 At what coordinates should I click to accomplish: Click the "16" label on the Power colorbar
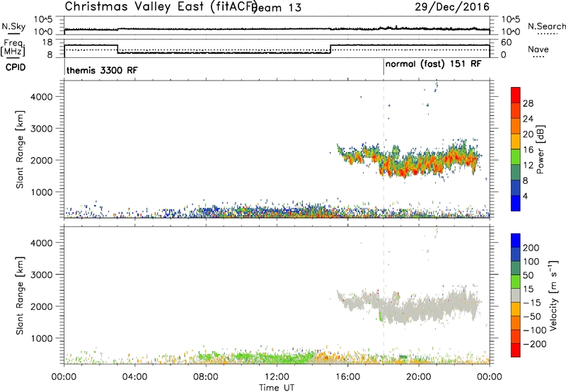[x=528, y=150]
